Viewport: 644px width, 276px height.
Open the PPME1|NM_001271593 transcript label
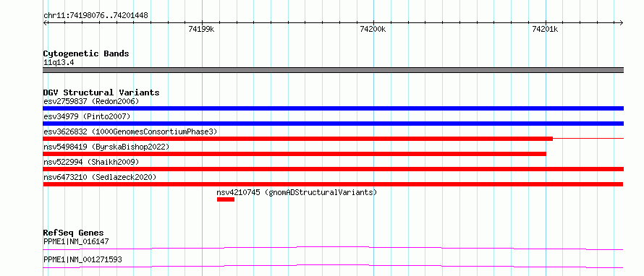[x=82, y=259]
